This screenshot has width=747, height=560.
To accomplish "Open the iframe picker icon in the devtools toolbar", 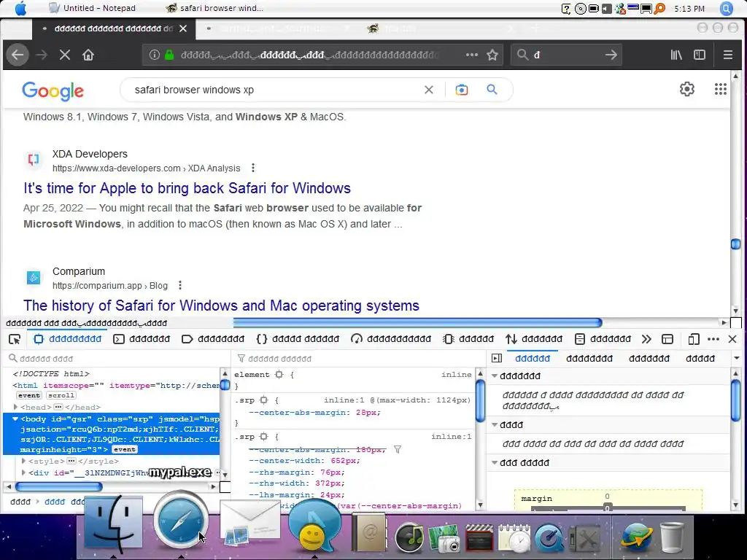I will (667, 339).
